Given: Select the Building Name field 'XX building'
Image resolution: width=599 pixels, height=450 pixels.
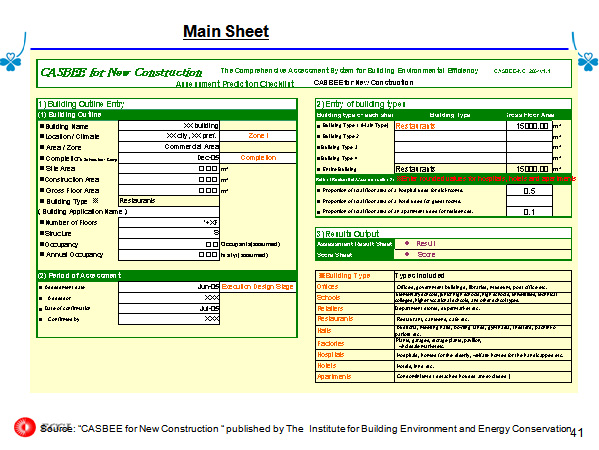Looking at the screenshot, I should tap(169, 126).
